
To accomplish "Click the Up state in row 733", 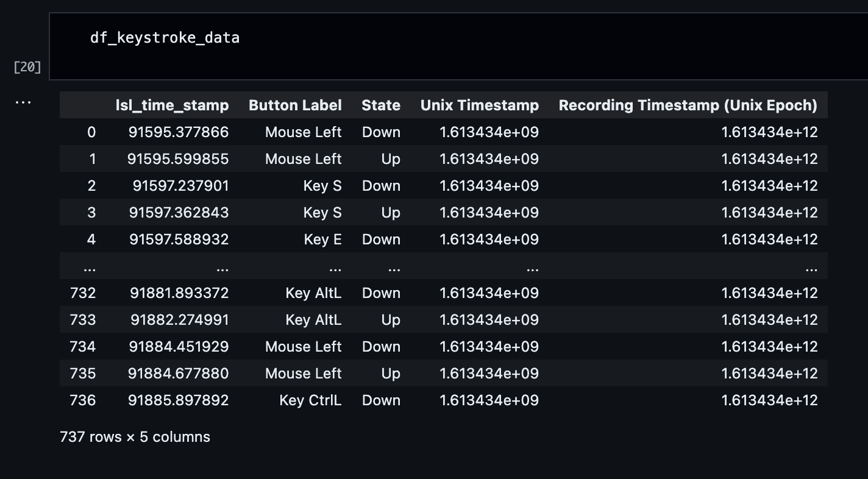I will (391, 320).
